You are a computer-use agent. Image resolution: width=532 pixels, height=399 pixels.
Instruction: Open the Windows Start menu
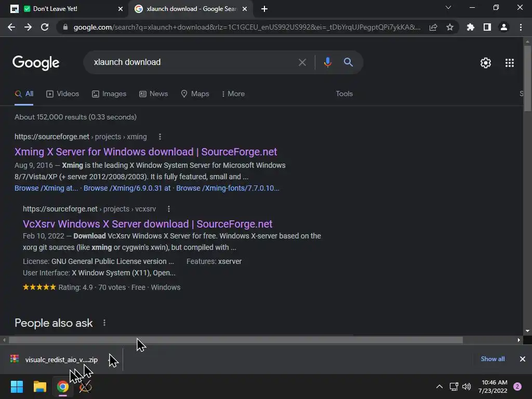tap(17, 387)
